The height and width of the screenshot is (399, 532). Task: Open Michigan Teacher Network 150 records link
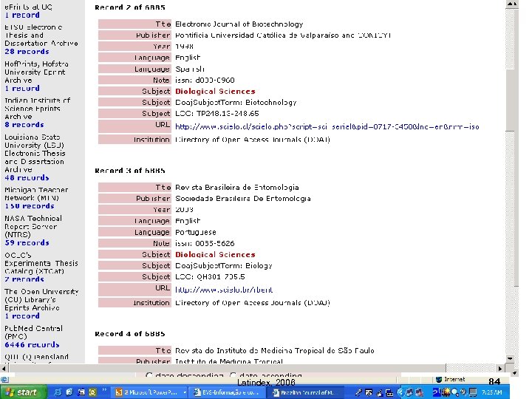coord(30,206)
